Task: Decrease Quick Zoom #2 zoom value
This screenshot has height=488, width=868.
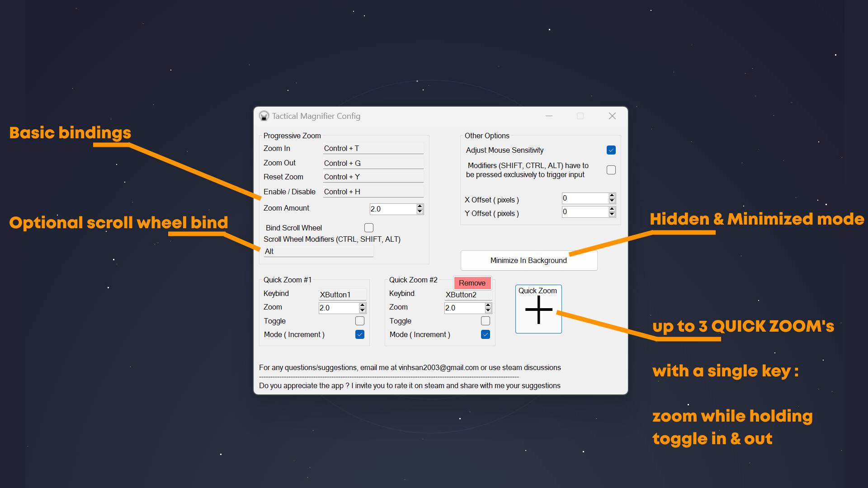Action: 488,310
